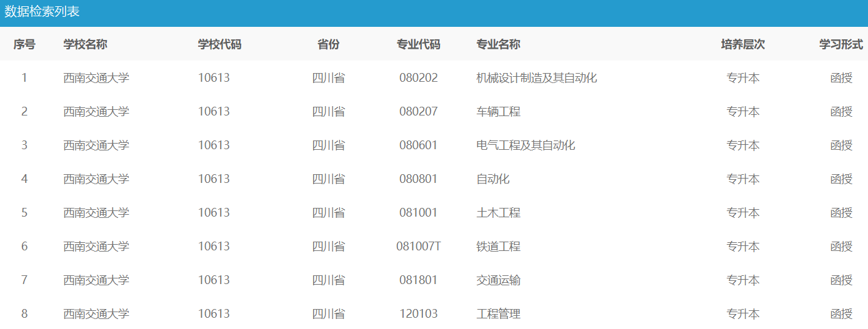Click serial number 1 cell
Image resolution: width=868 pixels, height=329 pixels.
click(x=24, y=78)
